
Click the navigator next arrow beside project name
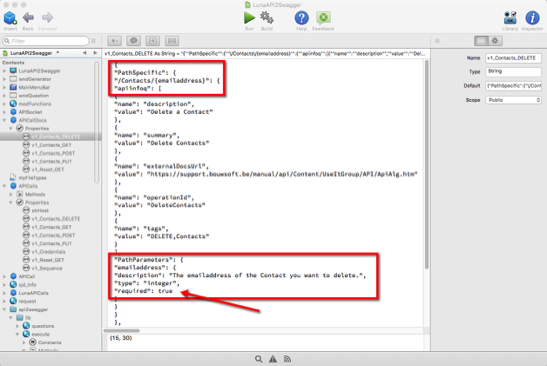(95, 53)
